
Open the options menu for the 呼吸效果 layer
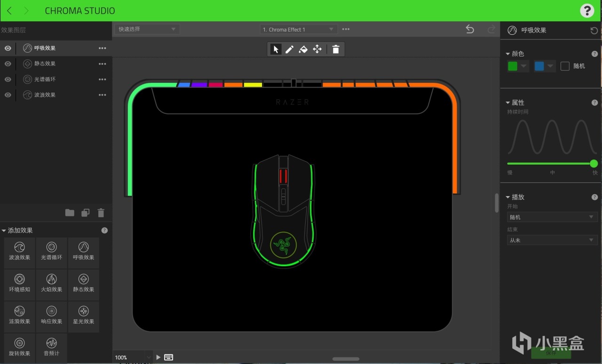coord(103,48)
